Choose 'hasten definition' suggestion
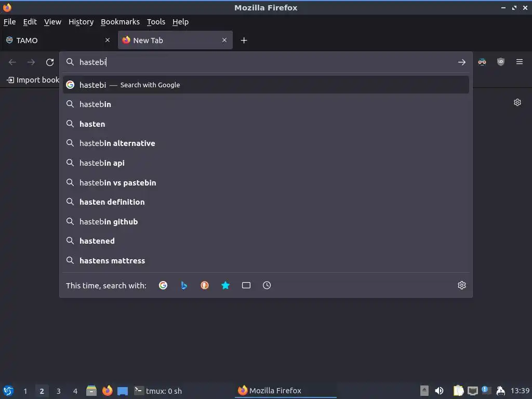 coord(265,202)
